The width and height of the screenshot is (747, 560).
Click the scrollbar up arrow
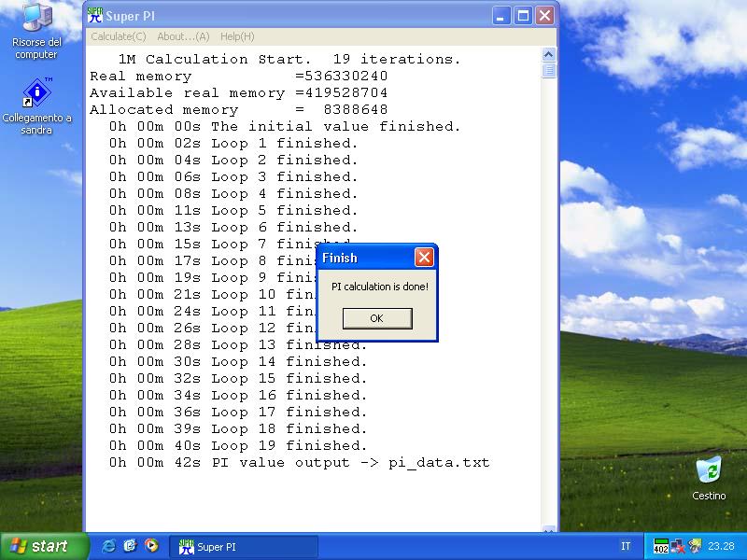coord(548,54)
